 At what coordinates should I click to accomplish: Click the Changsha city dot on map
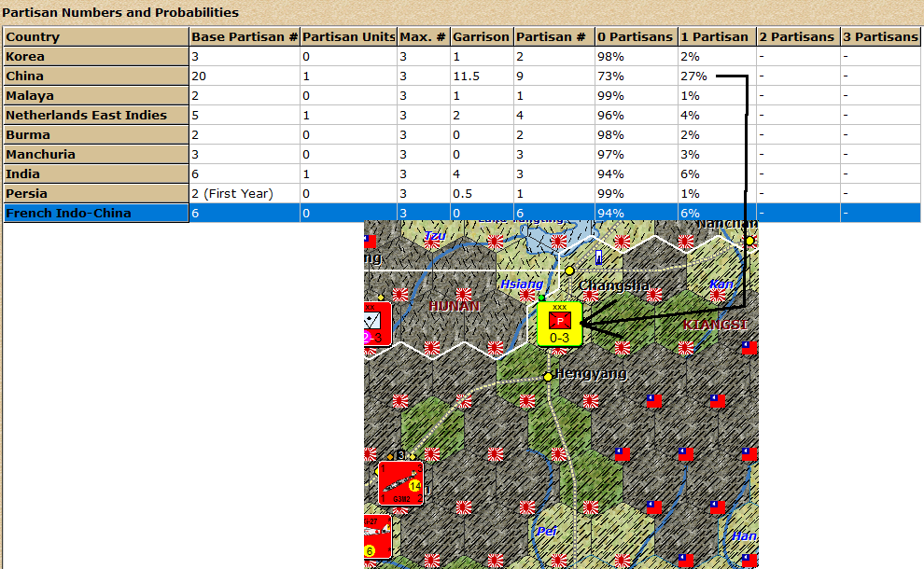coord(569,271)
